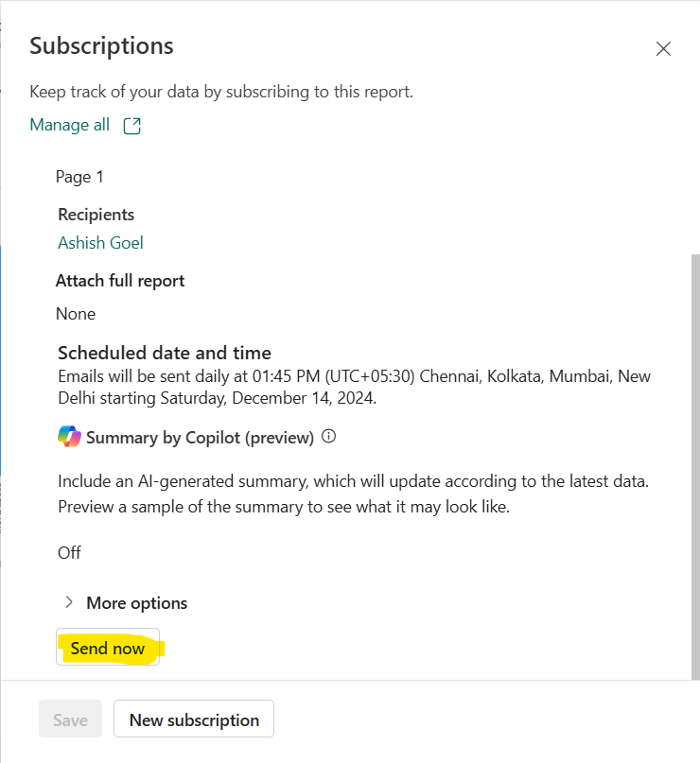This screenshot has width=700, height=763.
Task: Click the chevron beside More options
Action: point(68,602)
